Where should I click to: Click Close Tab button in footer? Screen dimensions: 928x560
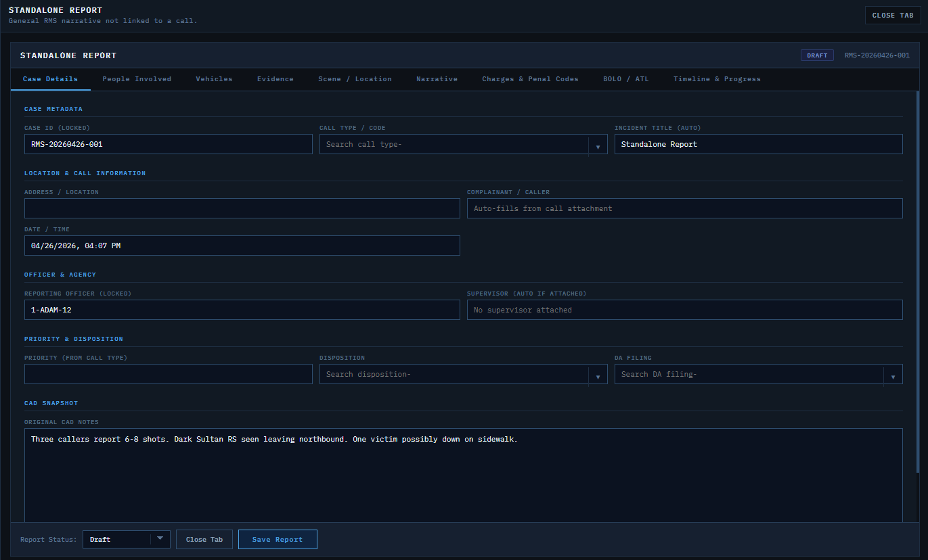click(x=204, y=539)
